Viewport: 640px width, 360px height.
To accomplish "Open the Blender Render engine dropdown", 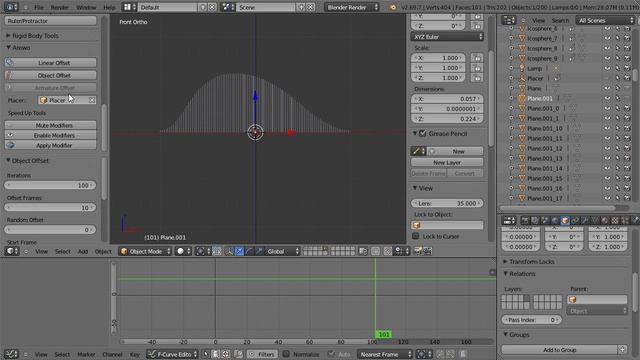I will [x=351, y=7].
